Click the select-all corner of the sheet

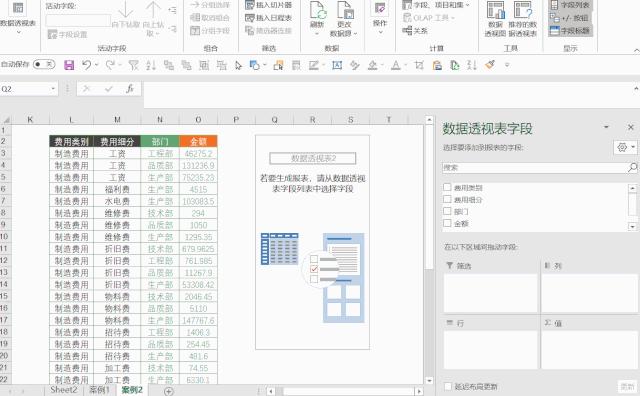click(x=6, y=120)
